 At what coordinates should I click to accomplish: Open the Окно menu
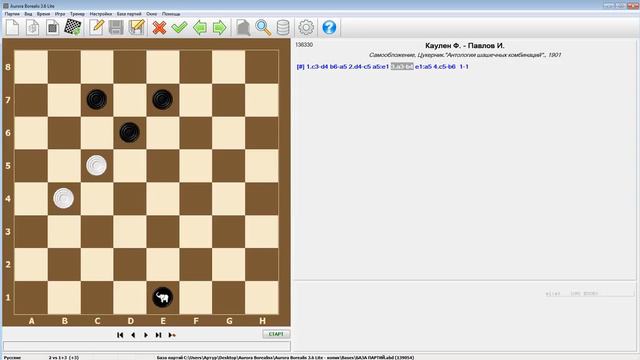151,14
